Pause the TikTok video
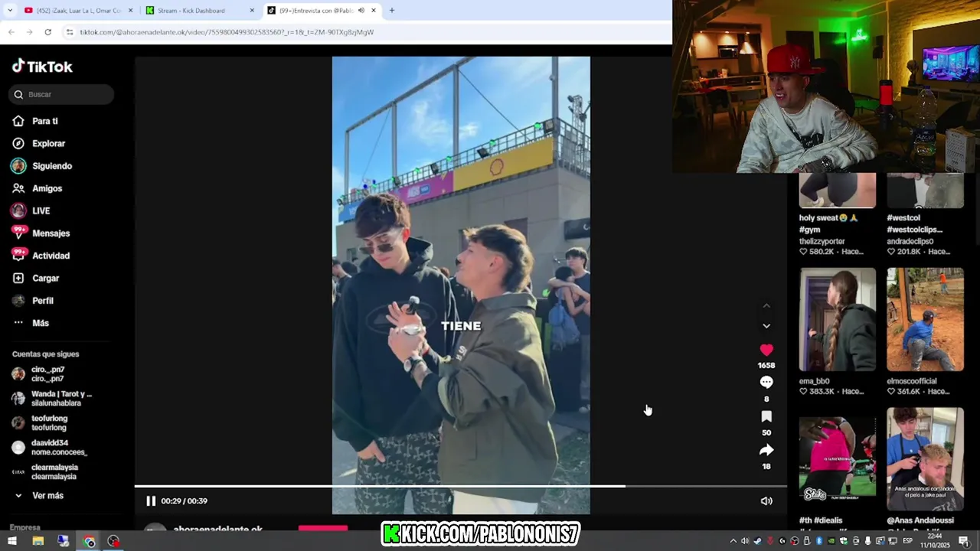 [x=151, y=501]
